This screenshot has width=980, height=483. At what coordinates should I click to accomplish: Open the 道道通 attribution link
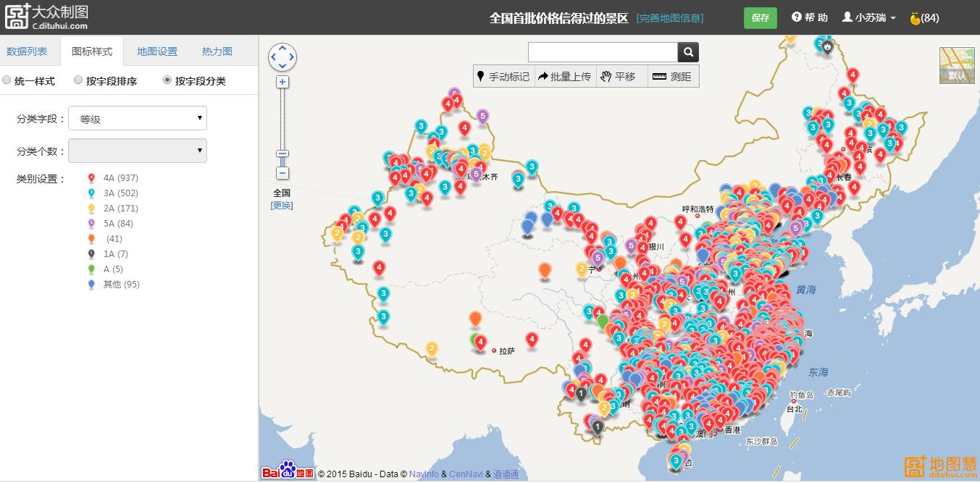click(x=506, y=474)
